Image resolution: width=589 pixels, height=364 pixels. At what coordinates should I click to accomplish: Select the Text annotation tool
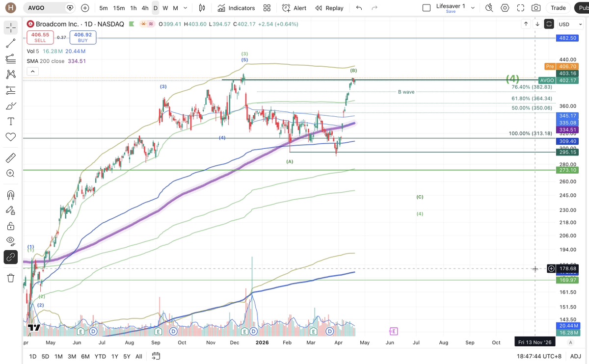point(10,121)
